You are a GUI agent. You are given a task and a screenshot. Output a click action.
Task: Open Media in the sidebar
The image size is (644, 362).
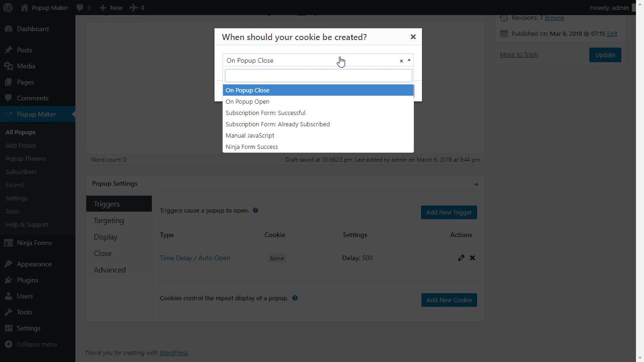[38, 66]
